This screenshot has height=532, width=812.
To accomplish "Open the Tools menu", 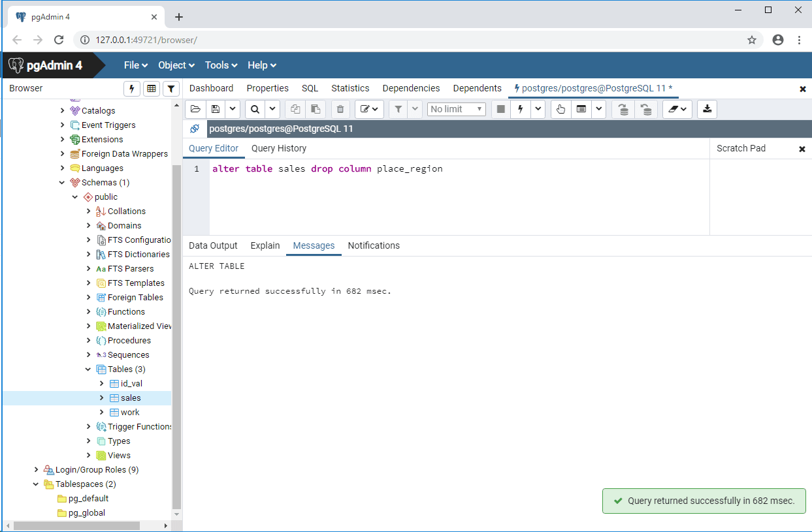I will click(221, 65).
